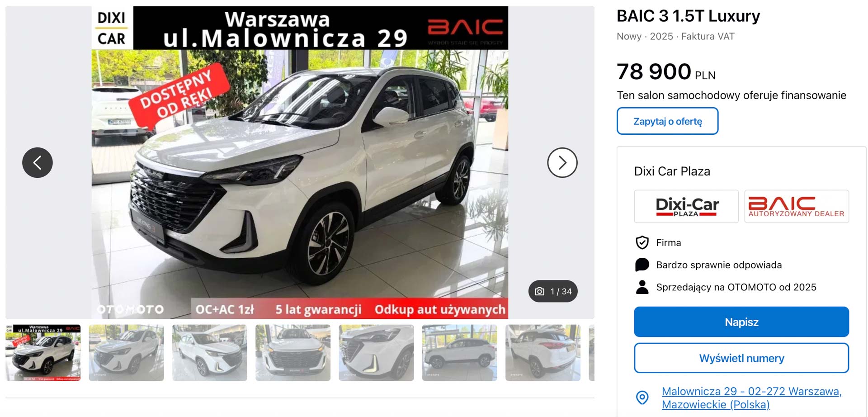Open the photo counter camera badge
Screen dimensions: 868x417
(553, 291)
